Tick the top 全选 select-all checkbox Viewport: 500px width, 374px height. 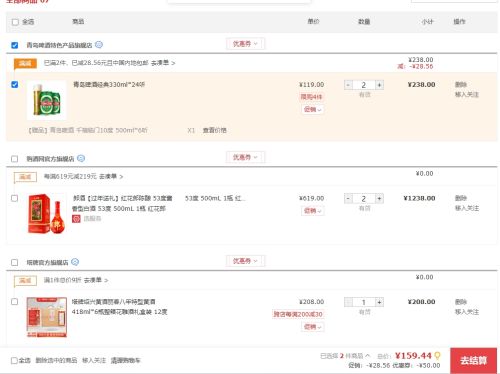point(15,22)
